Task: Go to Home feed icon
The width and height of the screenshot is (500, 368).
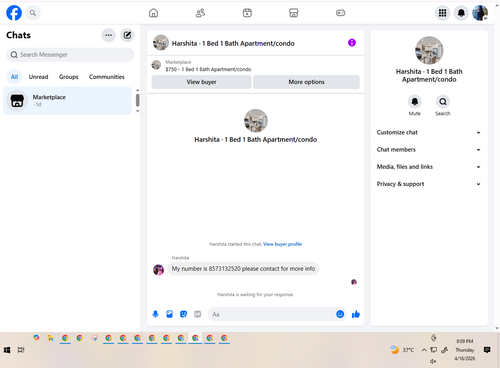Action: pyautogui.click(x=153, y=13)
